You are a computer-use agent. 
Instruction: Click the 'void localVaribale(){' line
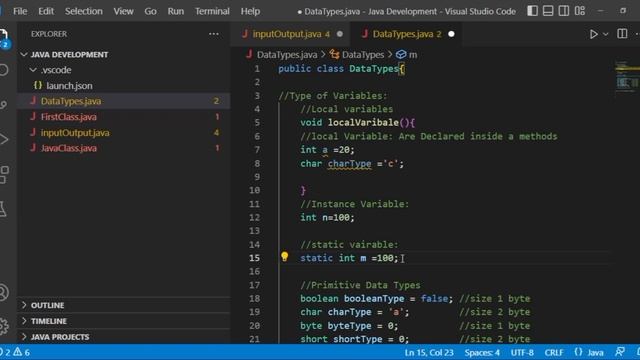358,122
